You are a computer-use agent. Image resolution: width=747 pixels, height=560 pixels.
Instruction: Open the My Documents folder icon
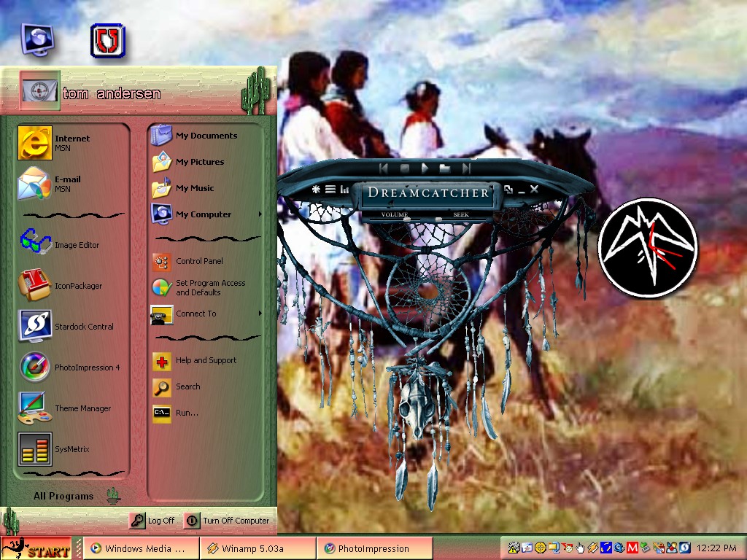click(x=161, y=135)
